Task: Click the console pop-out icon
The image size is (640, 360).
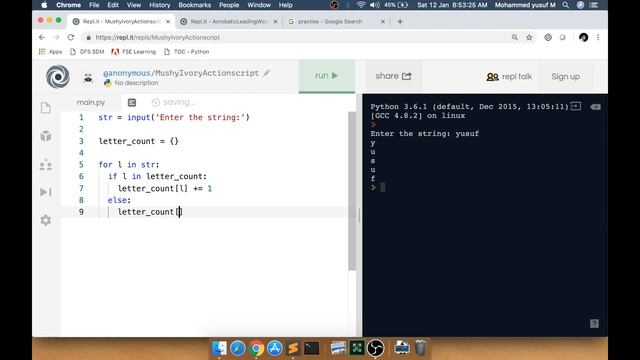Action: coord(576,106)
